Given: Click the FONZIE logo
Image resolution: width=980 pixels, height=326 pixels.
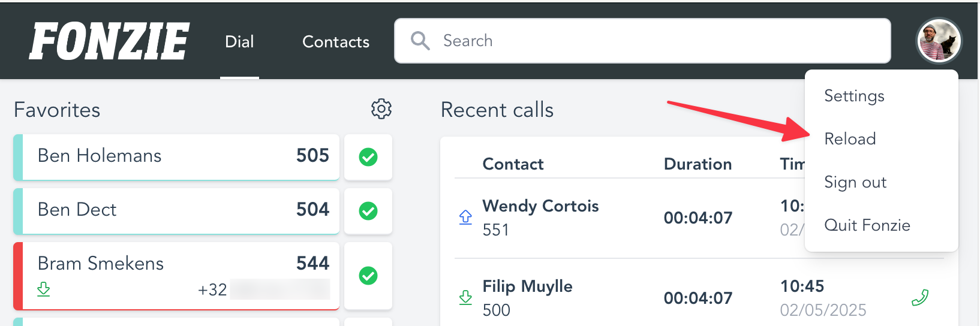Looking at the screenshot, I should coord(109,41).
